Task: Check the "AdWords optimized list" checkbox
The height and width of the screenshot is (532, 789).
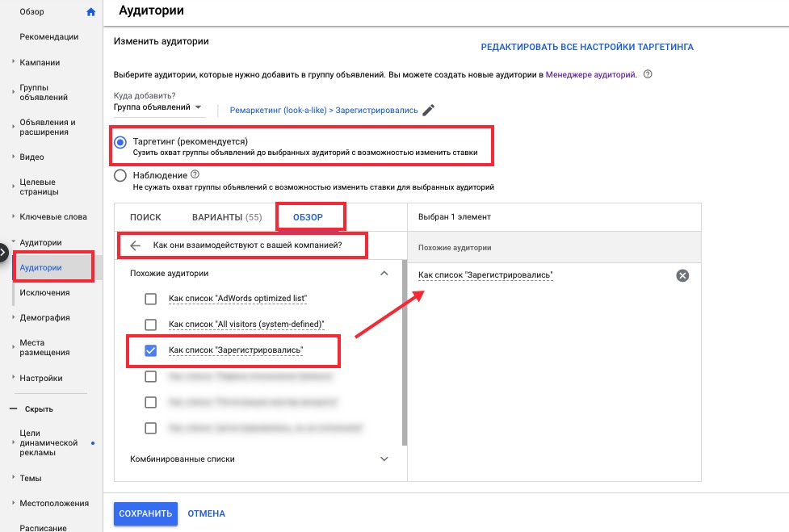Action: coord(150,299)
